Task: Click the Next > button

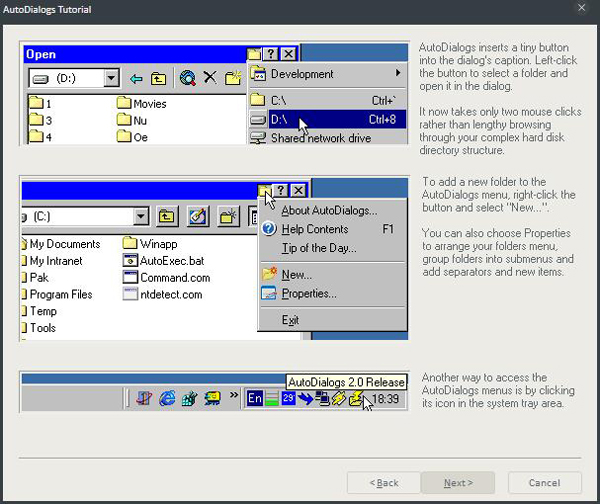Action: (458, 483)
